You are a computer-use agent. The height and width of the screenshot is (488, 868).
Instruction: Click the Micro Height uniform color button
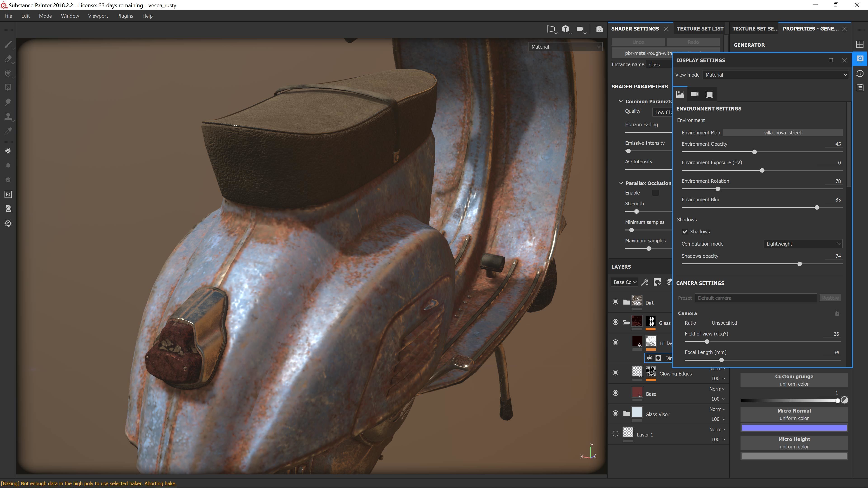tap(794, 443)
